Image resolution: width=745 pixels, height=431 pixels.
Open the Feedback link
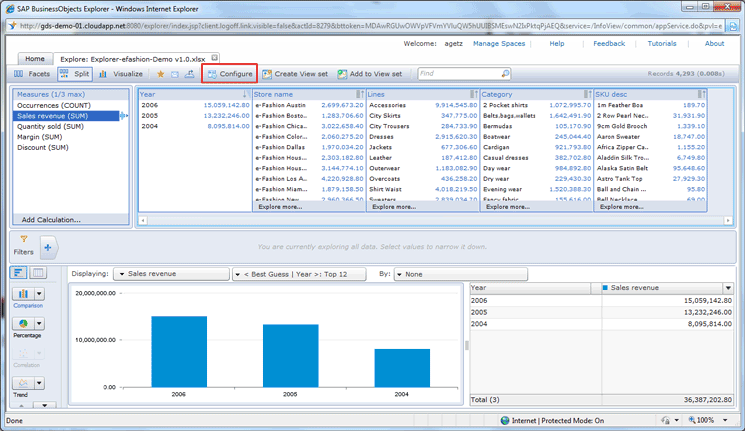609,43
